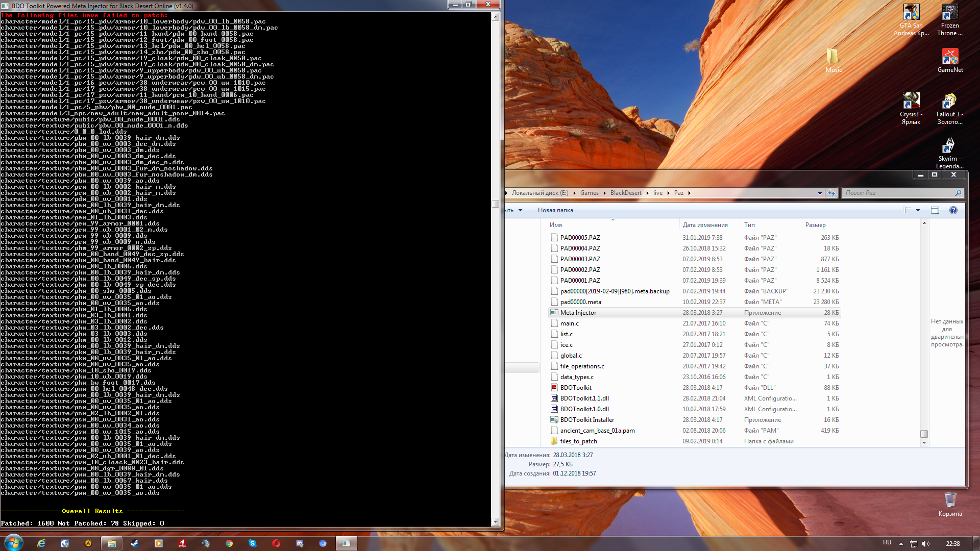Click the Новая папка button

pyautogui.click(x=555, y=210)
